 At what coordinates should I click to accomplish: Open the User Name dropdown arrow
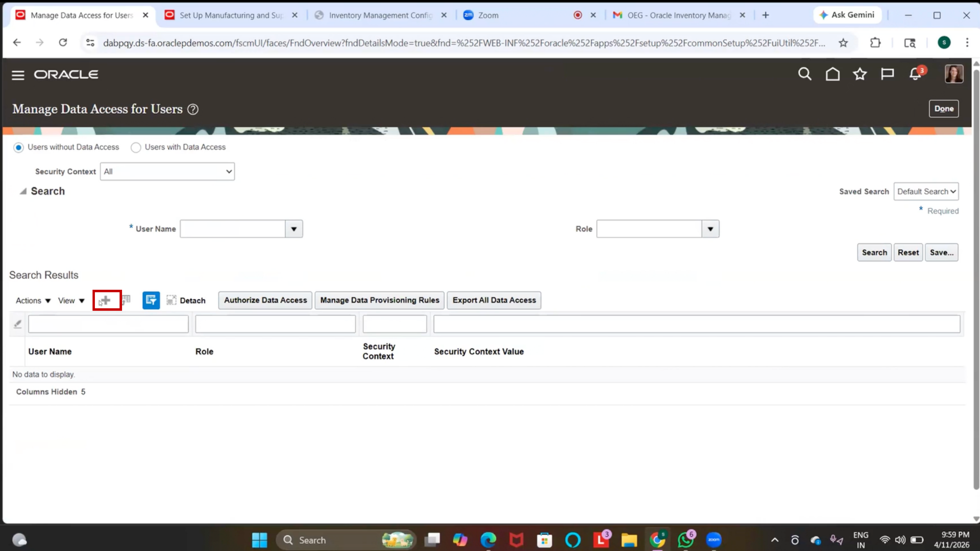294,229
